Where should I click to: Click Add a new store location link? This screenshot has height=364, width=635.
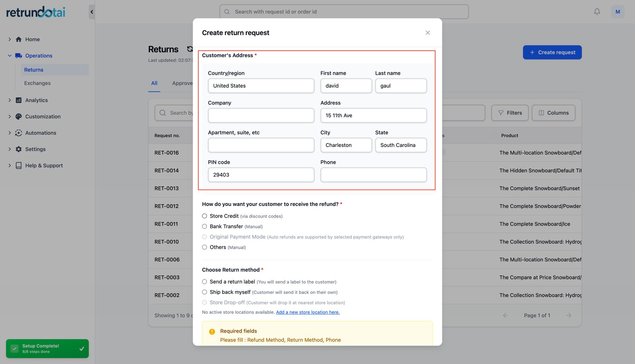coord(308,312)
